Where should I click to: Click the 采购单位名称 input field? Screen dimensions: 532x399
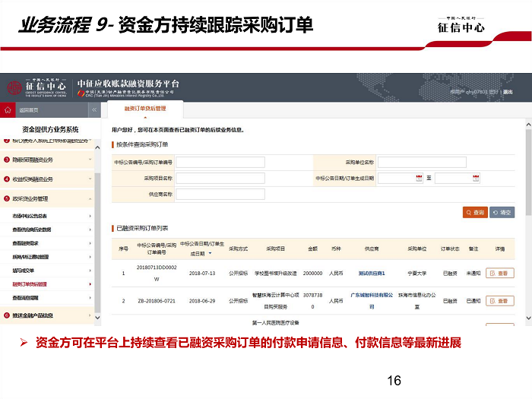[423, 162]
